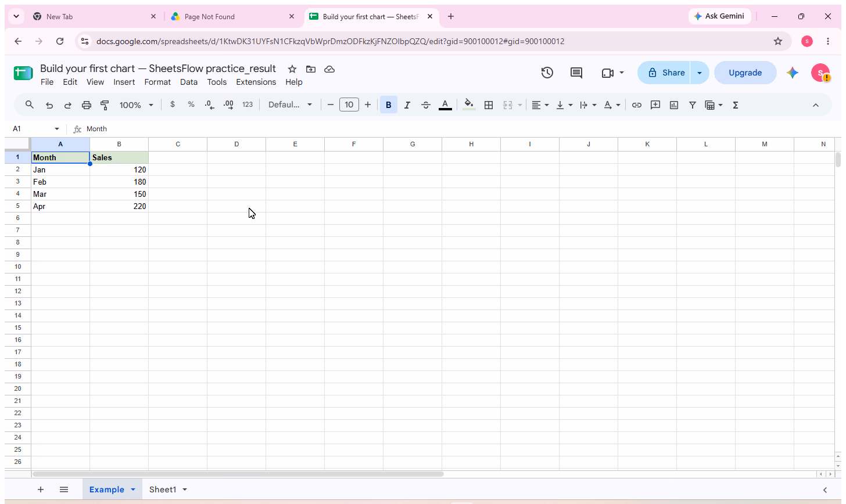Open the functions sigma menu
Screen dimensions: 846x504
click(x=736, y=105)
